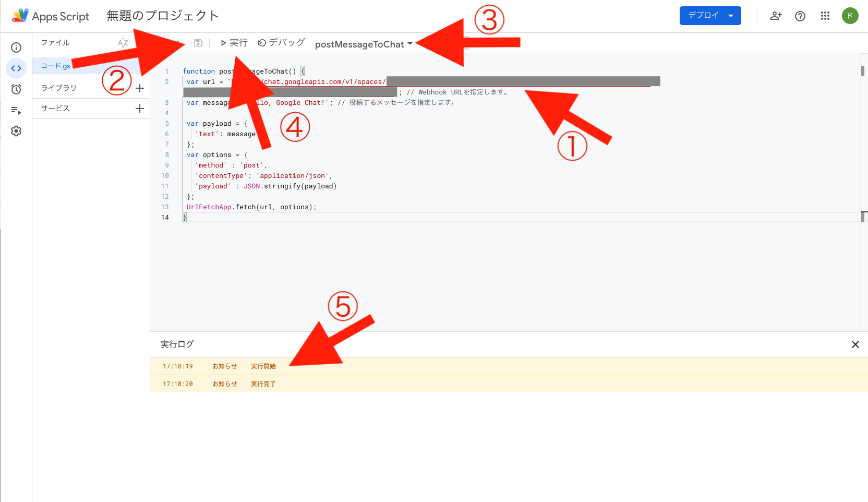The image size is (868, 502).
Task: Open Triggers alarm clock icon
Action: 16,89
